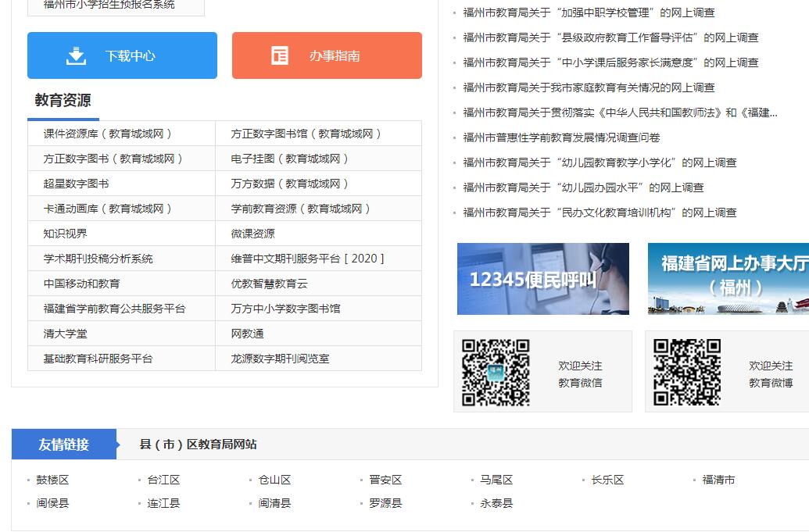Click the 龙源数字期刊阅览室 link
This screenshot has width=809, height=532.
coord(280,359)
